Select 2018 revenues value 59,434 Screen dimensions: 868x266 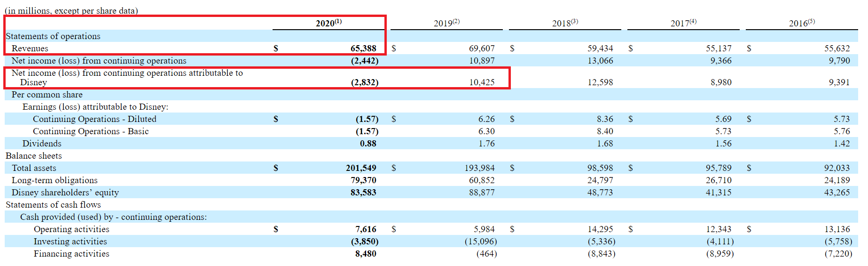pos(600,48)
